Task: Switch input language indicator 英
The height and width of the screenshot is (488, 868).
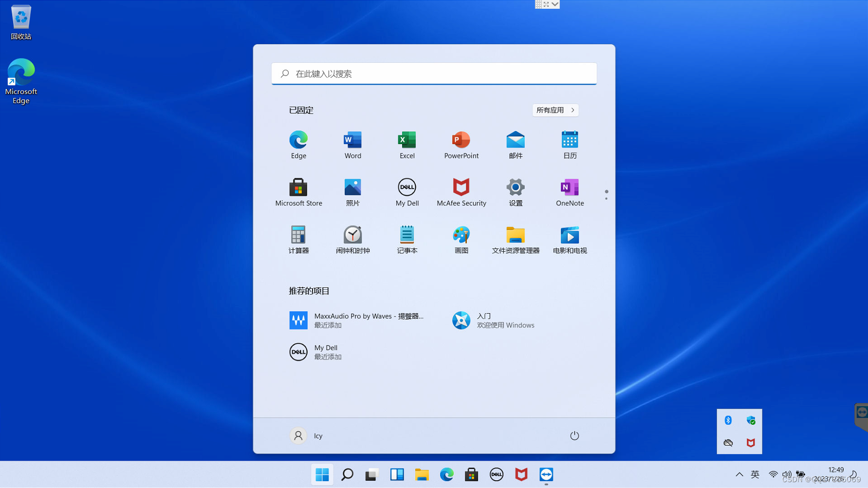Action: 755,474
